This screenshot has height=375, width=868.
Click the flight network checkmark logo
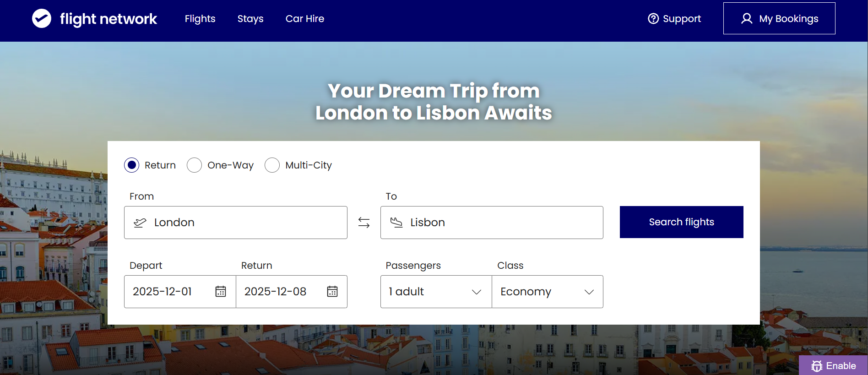coord(42,18)
